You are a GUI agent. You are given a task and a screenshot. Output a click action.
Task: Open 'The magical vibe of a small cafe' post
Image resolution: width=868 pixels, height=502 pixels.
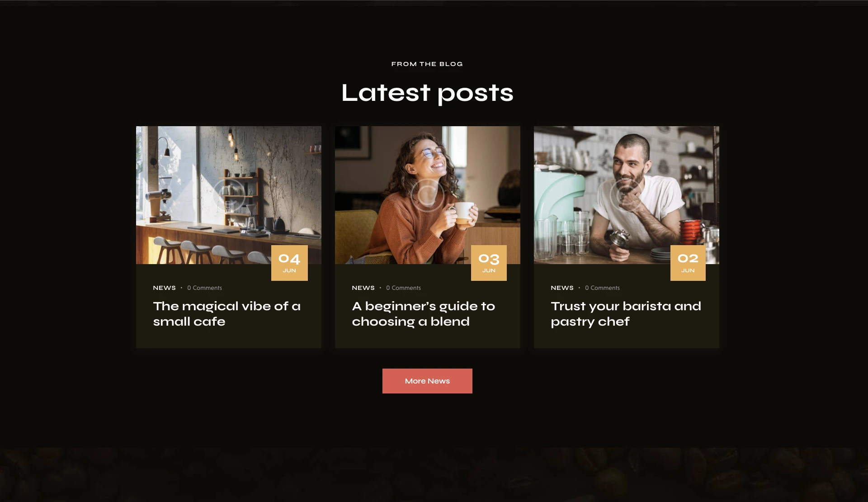[x=227, y=313]
